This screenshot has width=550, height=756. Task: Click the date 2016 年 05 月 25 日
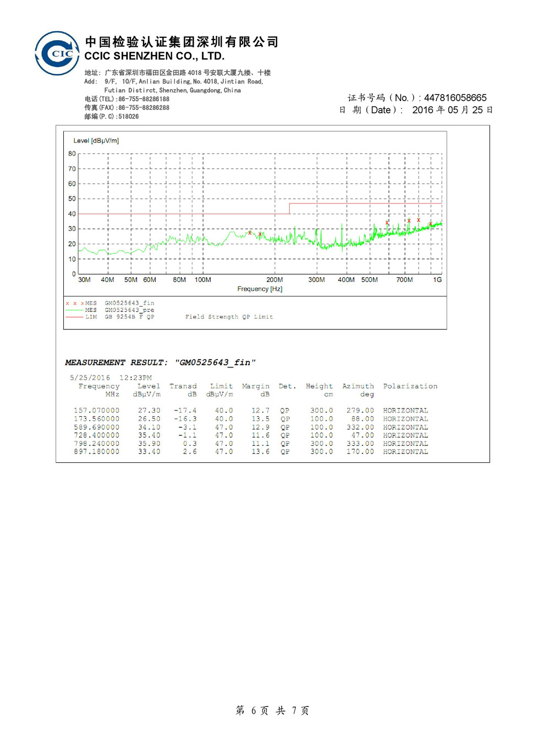tap(452, 110)
